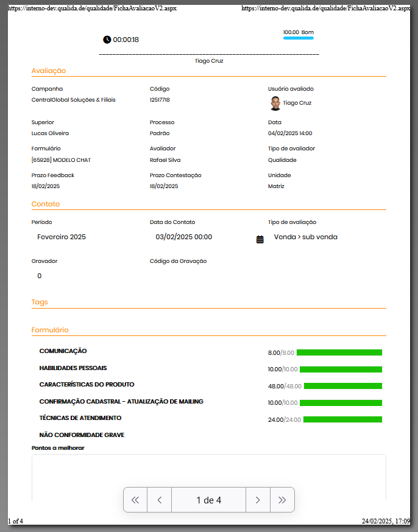Click Tiago Cruz's avatar photo

click(275, 103)
